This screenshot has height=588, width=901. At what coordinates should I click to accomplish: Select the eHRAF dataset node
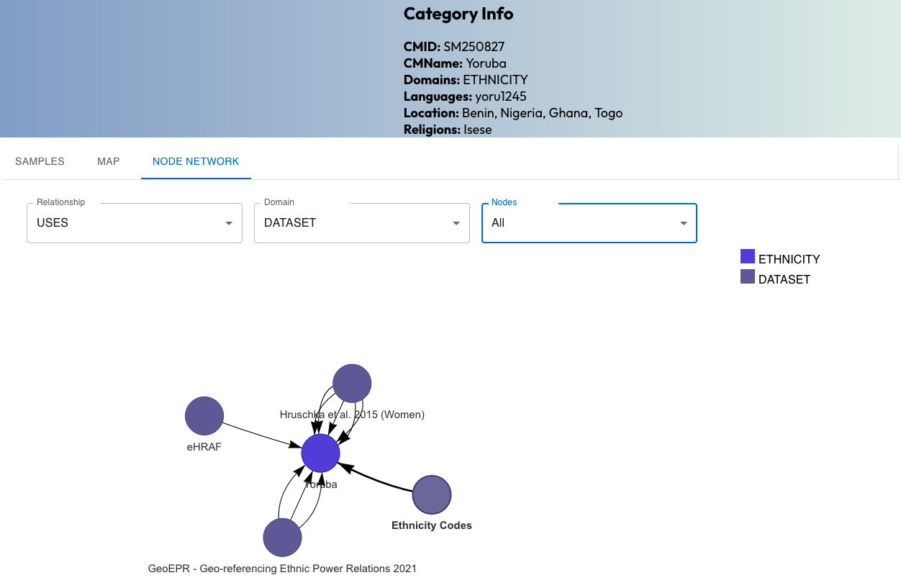204,416
